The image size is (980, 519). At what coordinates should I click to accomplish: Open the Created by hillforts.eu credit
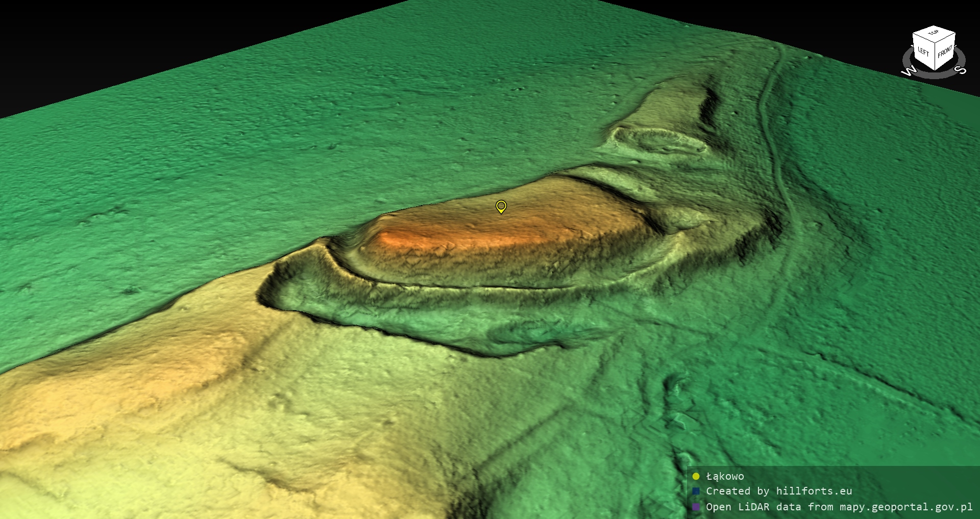tap(779, 491)
